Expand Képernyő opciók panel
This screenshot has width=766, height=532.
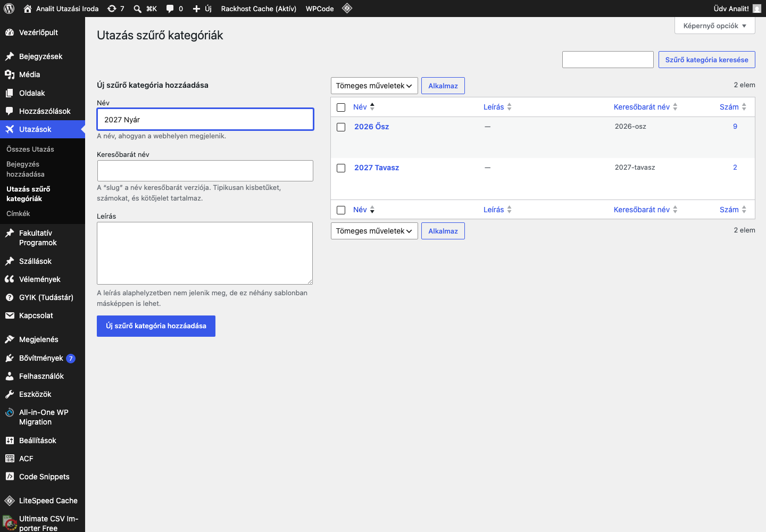(715, 26)
